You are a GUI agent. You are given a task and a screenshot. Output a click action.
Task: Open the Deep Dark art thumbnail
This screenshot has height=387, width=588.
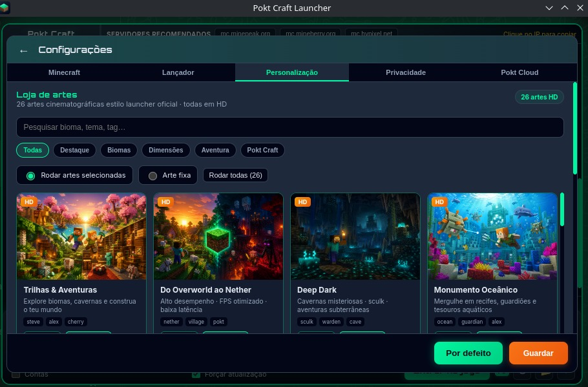point(355,236)
